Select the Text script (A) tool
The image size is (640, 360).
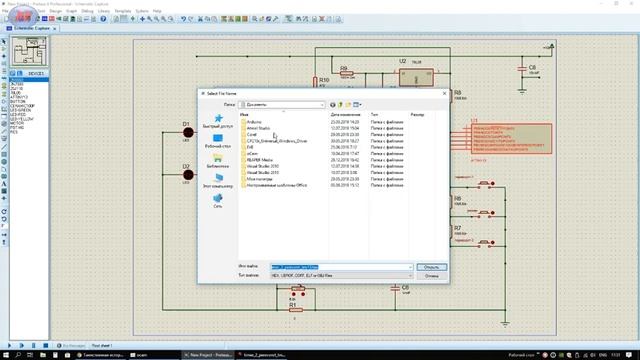[4, 184]
